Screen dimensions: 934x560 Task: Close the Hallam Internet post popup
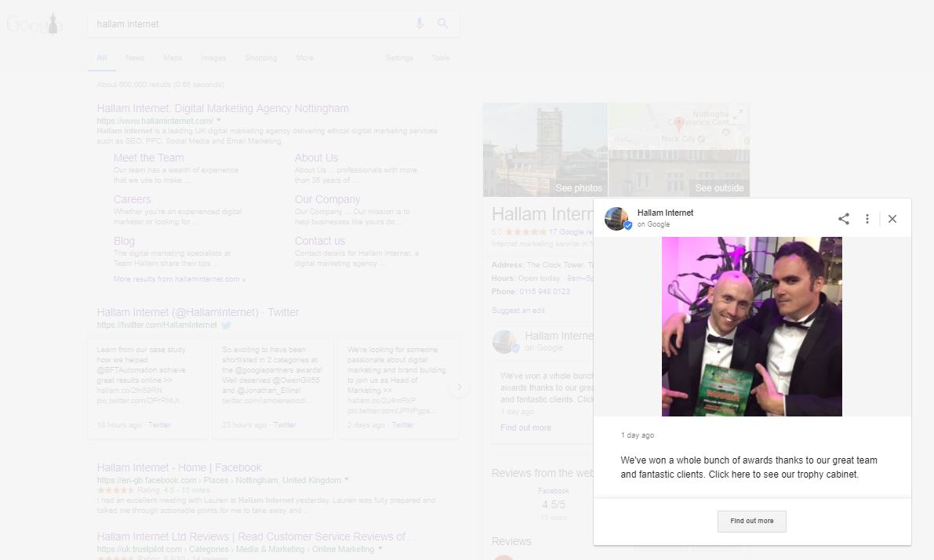(x=892, y=219)
